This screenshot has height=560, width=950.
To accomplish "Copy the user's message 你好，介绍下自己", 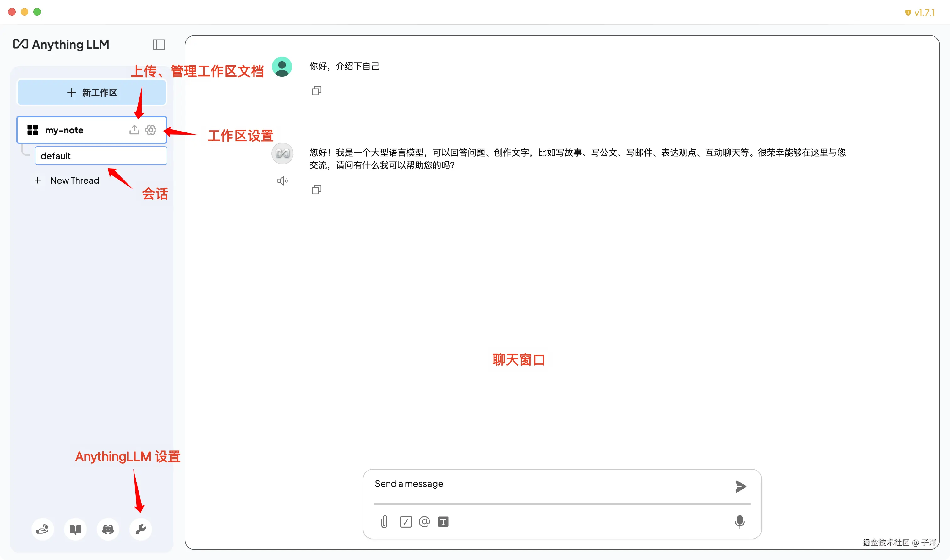I will point(316,91).
